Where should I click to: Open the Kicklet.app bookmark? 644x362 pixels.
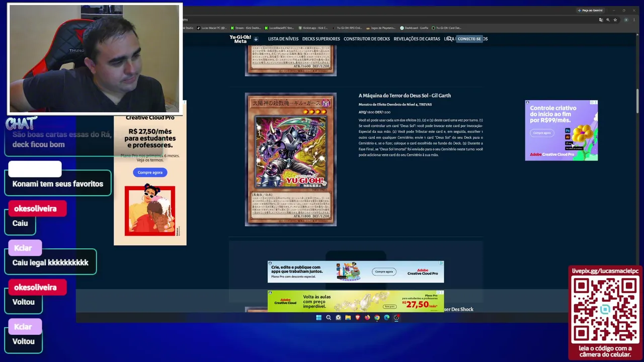click(x=313, y=28)
